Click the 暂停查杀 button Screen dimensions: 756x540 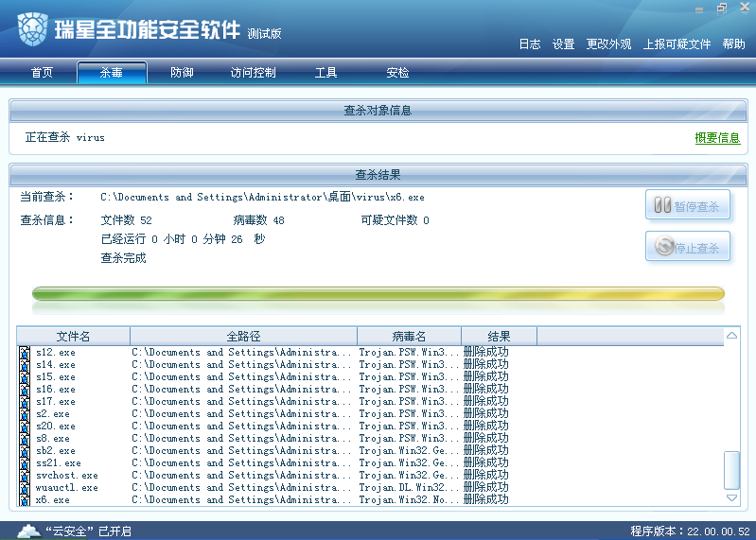click(x=688, y=204)
